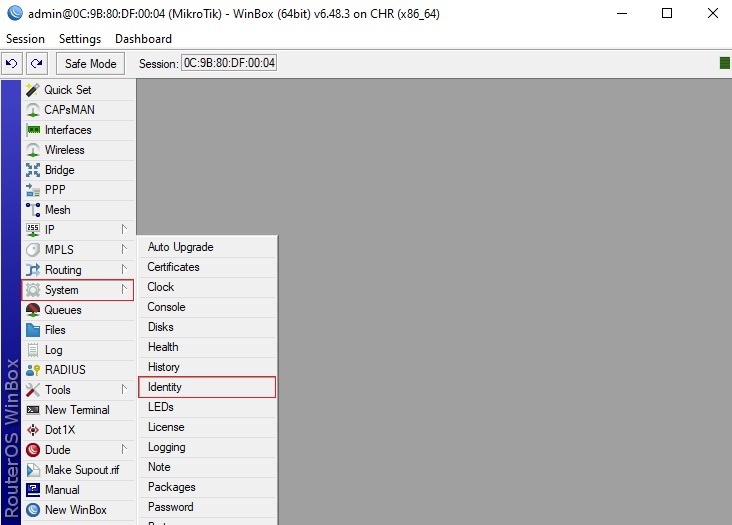Image resolution: width=732 pixels, height=525 pixels.
Task: Click the Make Supout.rif file icon
Action: coord(33,470)
